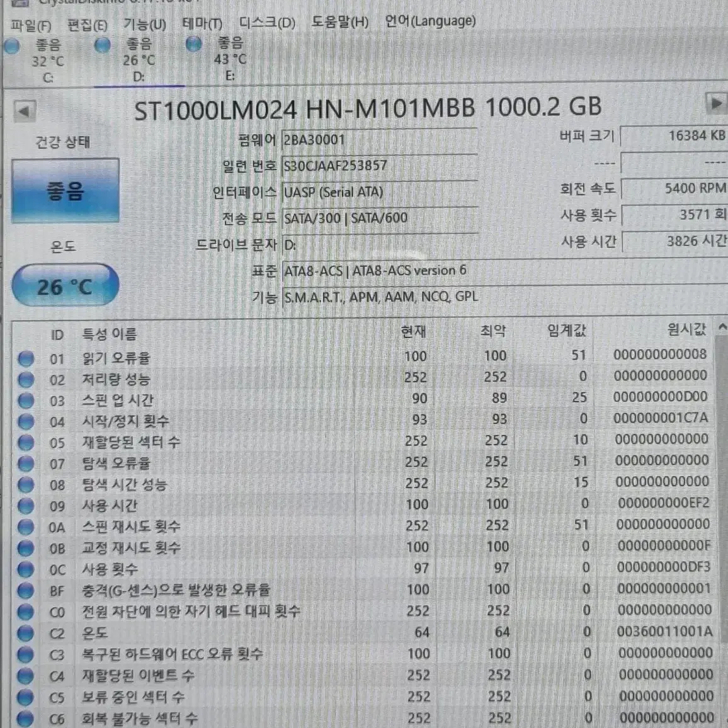The width and height of the screenshot is (728, 728).
Task: Select the C: drive tab at 32 °C
Action: click(x=47, y=61)
